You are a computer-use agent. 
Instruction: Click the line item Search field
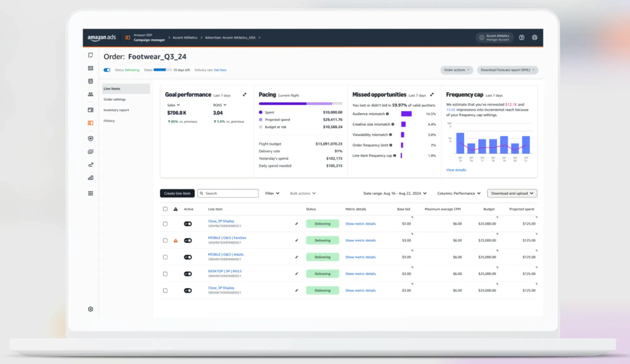[x=230, y=193]
